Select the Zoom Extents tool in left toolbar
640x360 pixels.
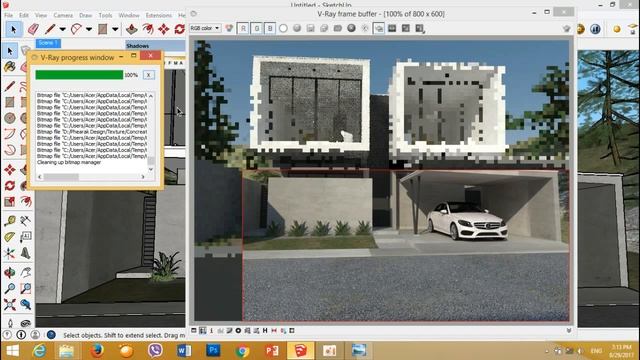10,304
